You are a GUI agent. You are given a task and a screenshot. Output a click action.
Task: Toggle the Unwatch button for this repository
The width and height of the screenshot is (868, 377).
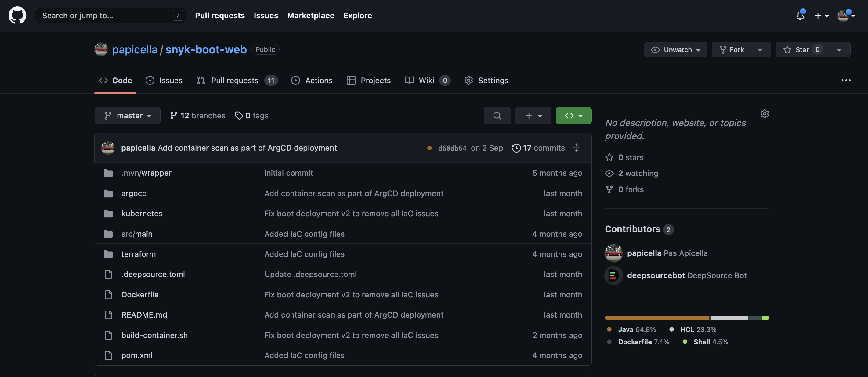click(x=675, y=50)
